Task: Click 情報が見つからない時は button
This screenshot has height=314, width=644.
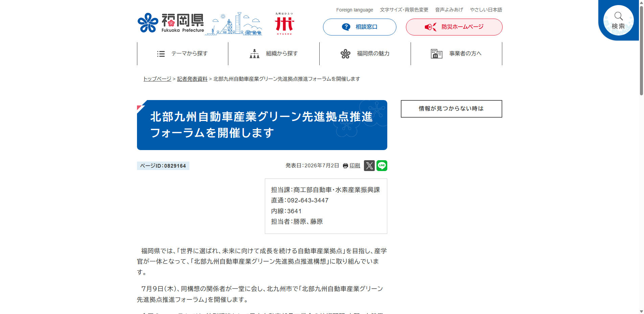Action: [452, 109]
